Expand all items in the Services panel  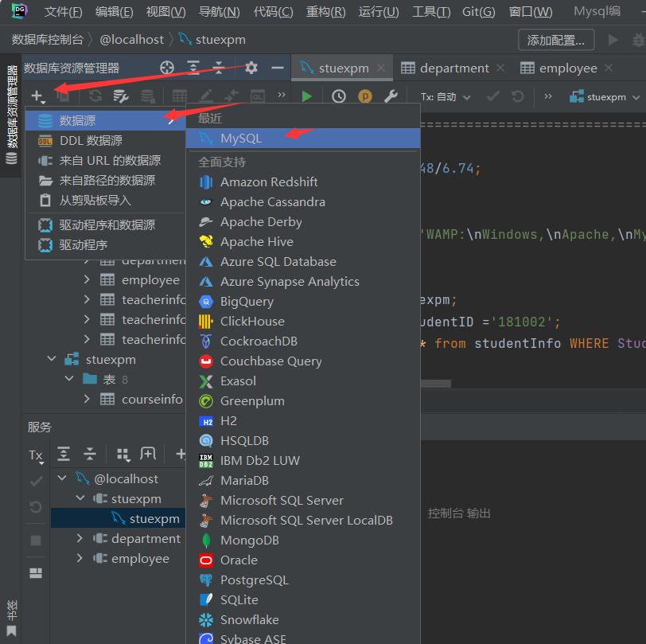[x=64, y=454]
